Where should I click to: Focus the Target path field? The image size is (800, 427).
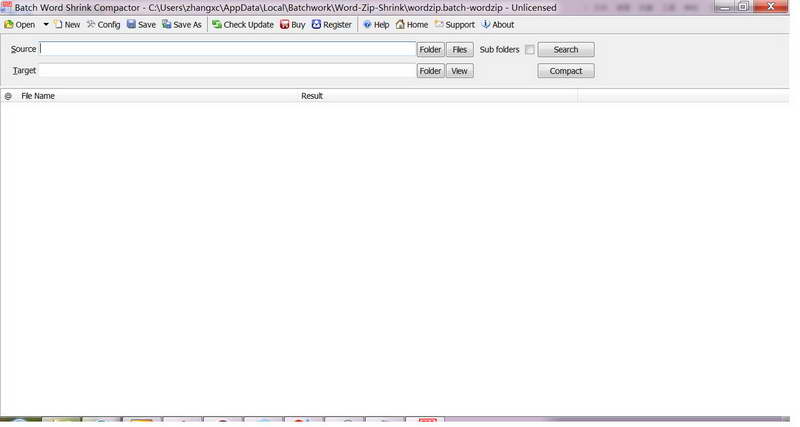click(x=228, y=70)
